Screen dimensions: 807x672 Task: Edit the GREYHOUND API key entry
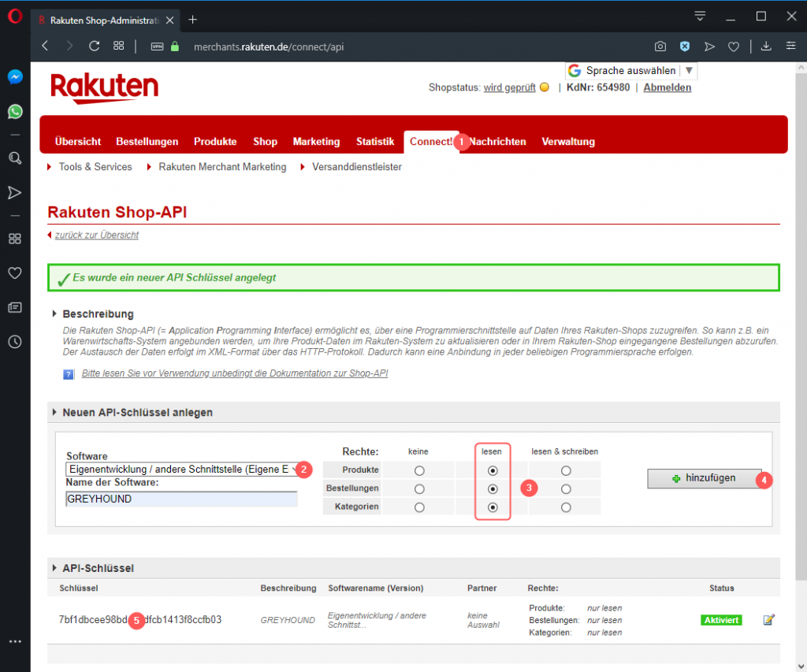769,620
